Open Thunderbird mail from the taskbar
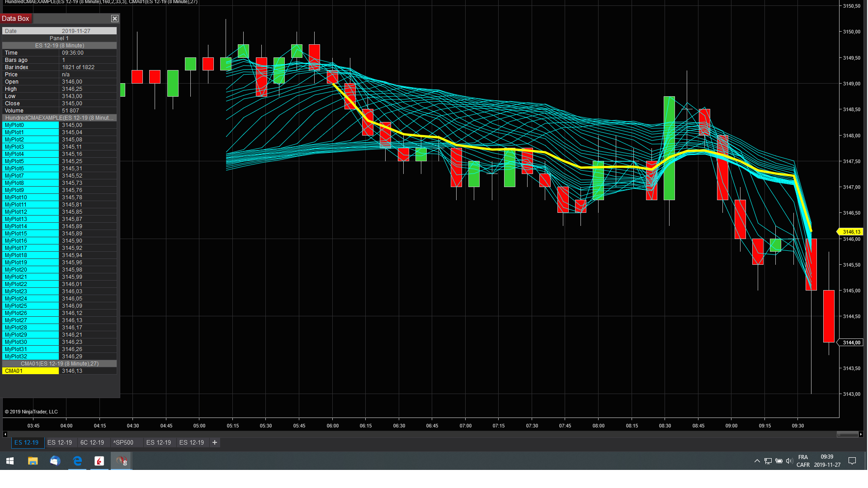868x488 pixels. click(55, 461)
